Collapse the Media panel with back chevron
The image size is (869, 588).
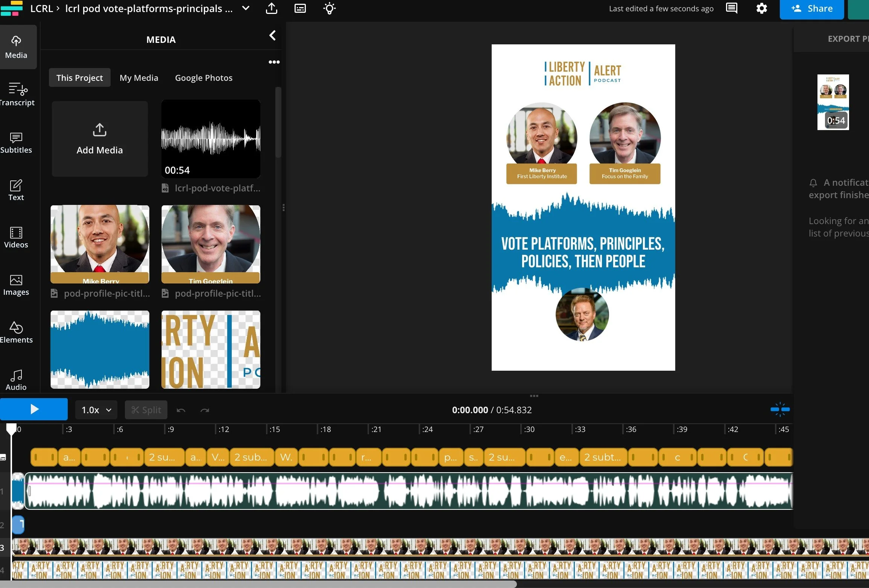(272, 36)
